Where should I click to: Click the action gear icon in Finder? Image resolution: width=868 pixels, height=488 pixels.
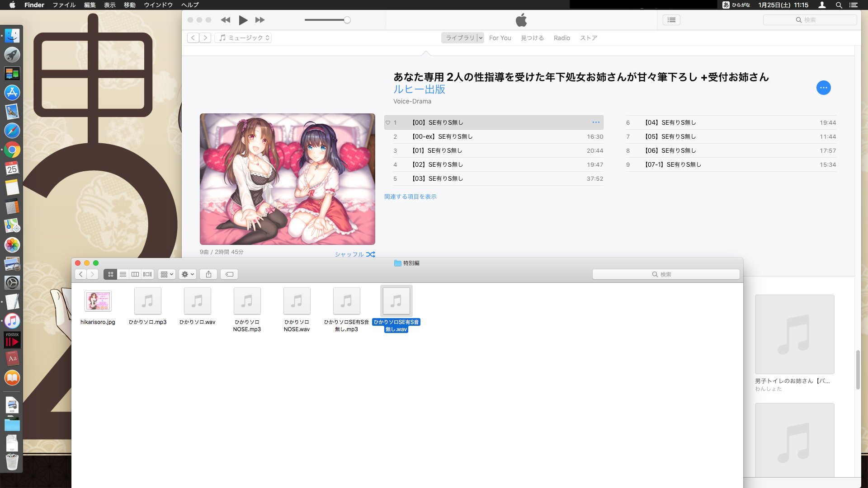tap(187, 274)
